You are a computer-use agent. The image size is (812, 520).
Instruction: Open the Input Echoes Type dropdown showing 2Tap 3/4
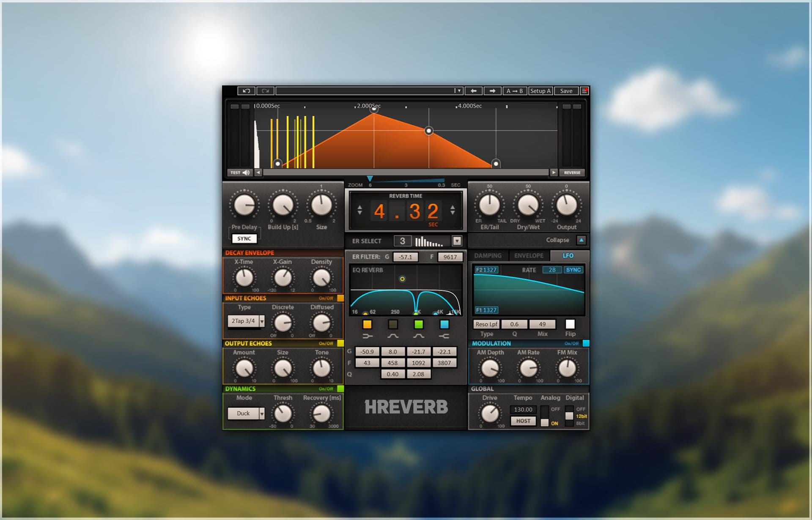click(247, 321)
